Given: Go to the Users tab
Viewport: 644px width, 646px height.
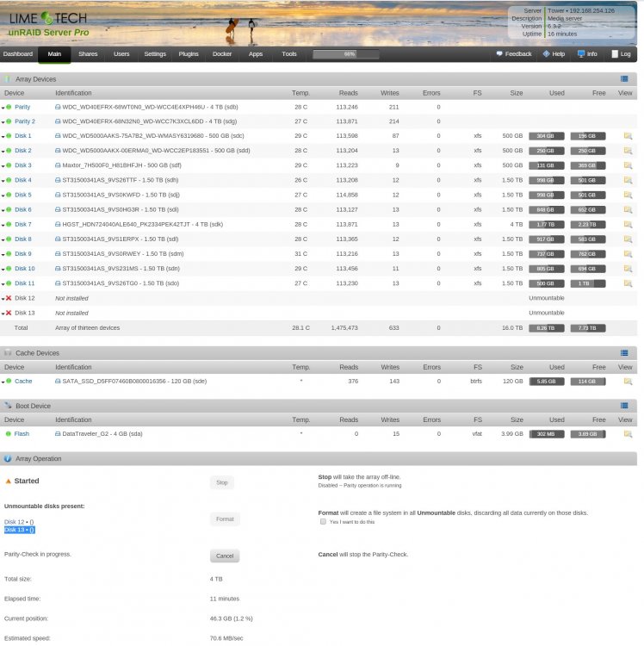Looking at the screenshot, I should click(121, 54).
